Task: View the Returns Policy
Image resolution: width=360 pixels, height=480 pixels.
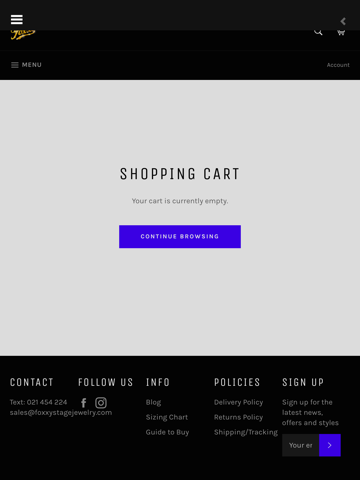Action: tap(238, 417)
